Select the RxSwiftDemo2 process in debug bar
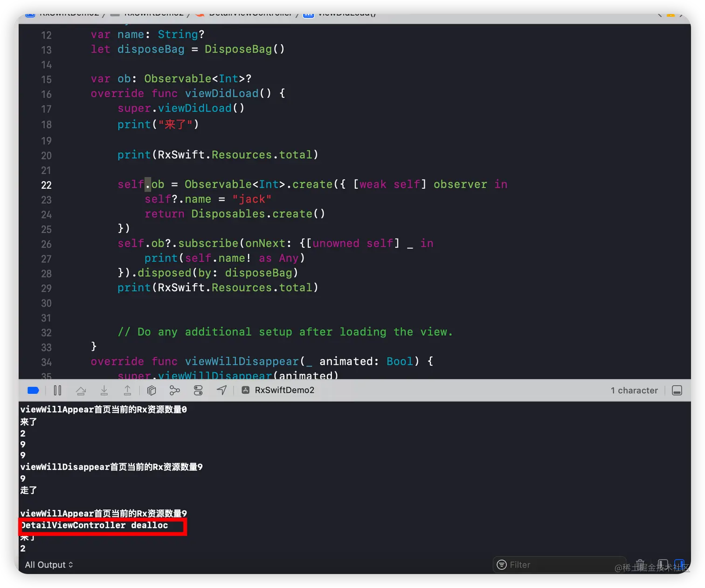The width and height of the screenshot is (705, 588). coord(278,390)
